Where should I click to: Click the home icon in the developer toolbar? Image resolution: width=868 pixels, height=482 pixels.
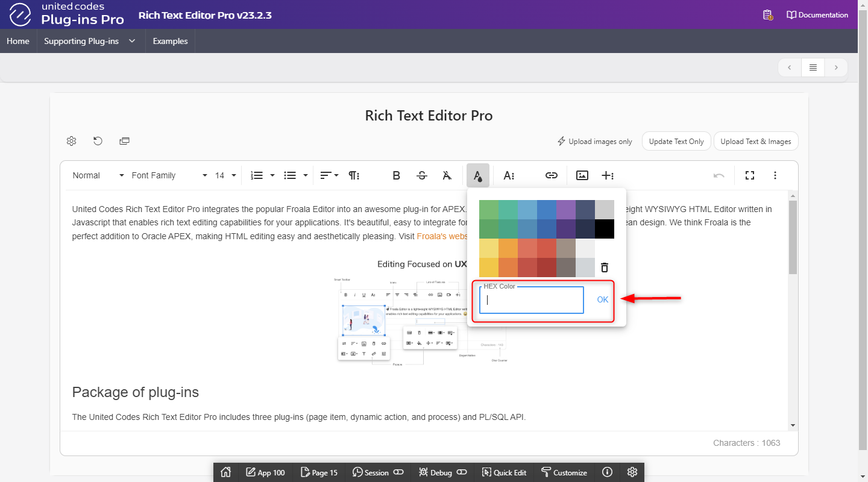(x=226, y=472)
